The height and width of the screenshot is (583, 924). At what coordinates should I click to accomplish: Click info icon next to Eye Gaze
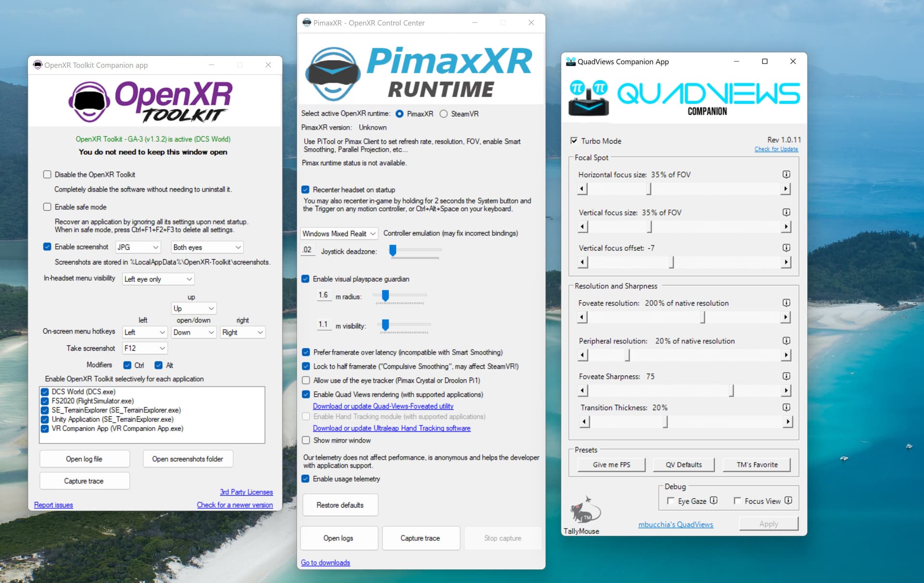[x=714, y=500]
